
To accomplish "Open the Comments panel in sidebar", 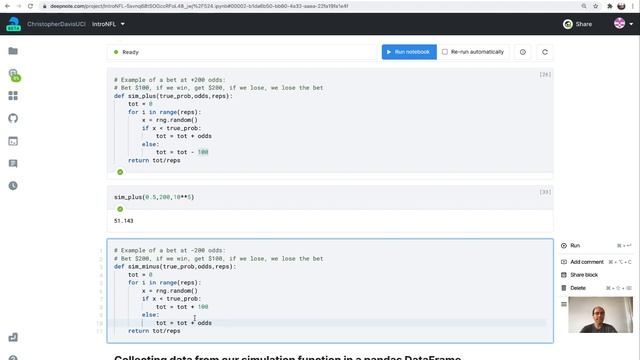I will click(13, 164).
